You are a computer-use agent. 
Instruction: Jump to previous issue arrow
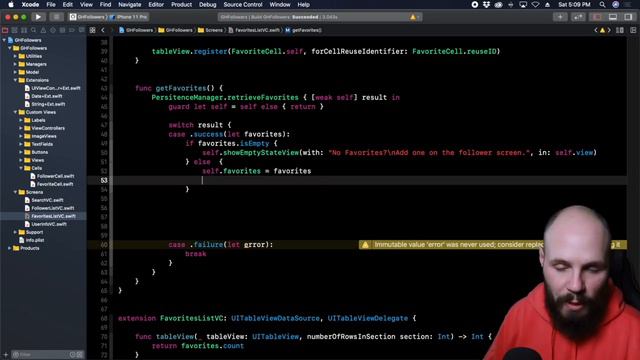[596, 30]
